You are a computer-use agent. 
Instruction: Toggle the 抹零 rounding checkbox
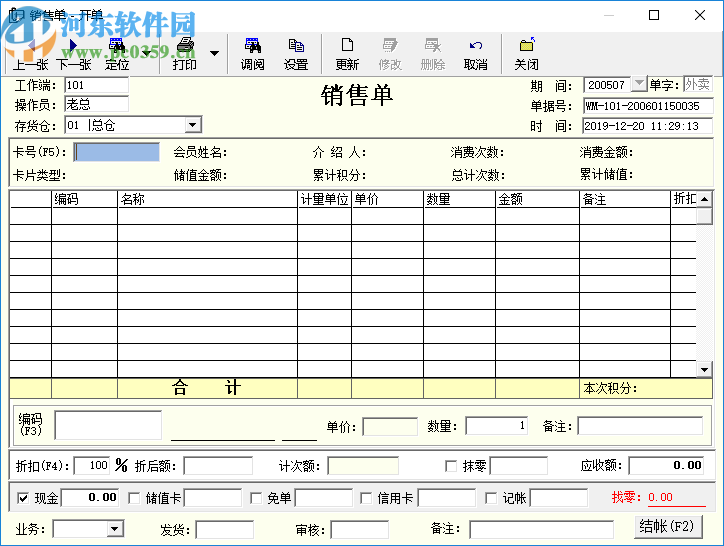451,466
